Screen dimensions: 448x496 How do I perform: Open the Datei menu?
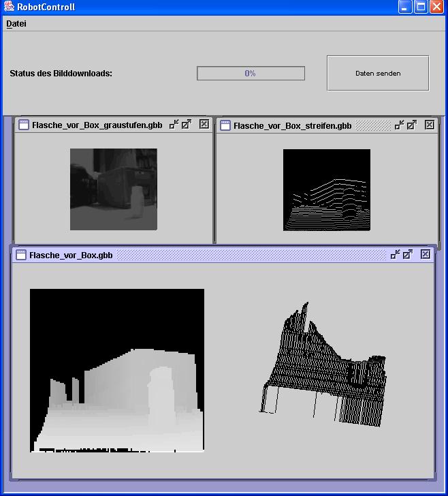(x=16, y=24)
